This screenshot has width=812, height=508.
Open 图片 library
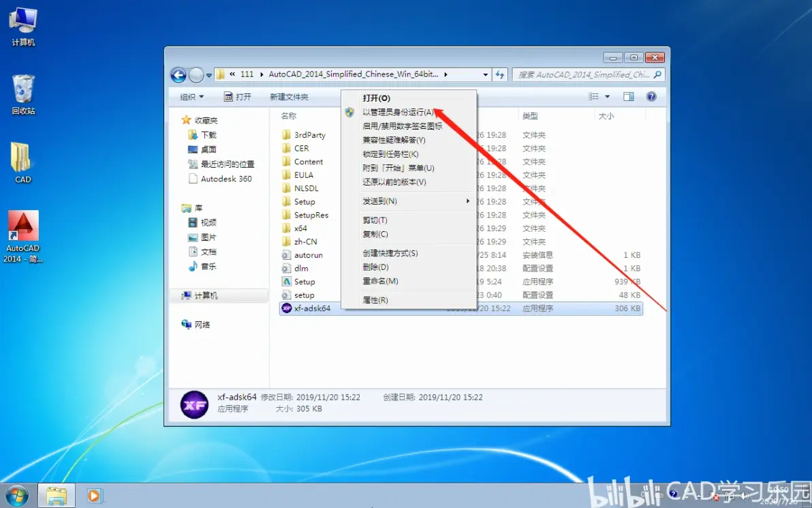[x=202, y=237]
